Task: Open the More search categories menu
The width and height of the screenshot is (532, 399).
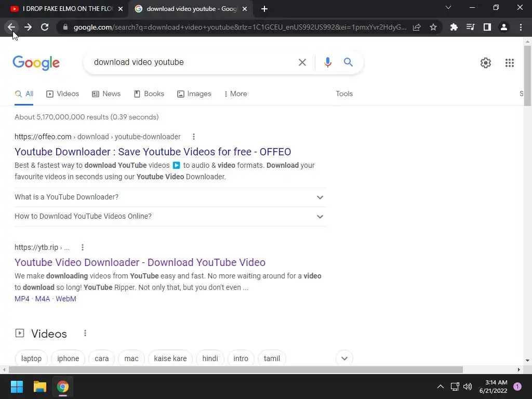Action: (236, 94)
